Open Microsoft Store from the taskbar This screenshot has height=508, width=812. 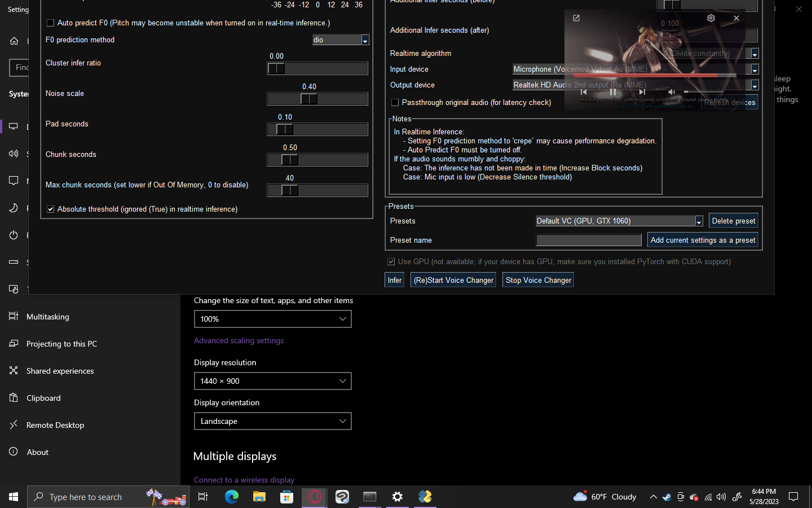[287, 497]
